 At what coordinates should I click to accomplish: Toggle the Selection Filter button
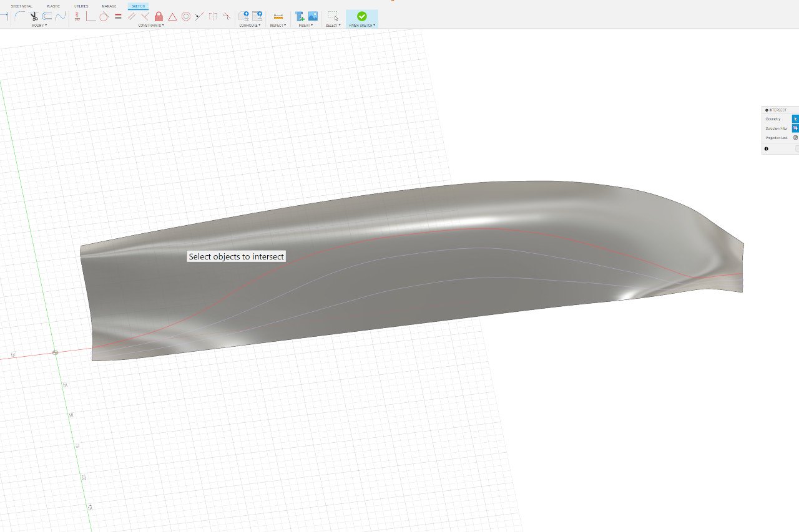tap(795, 128)
